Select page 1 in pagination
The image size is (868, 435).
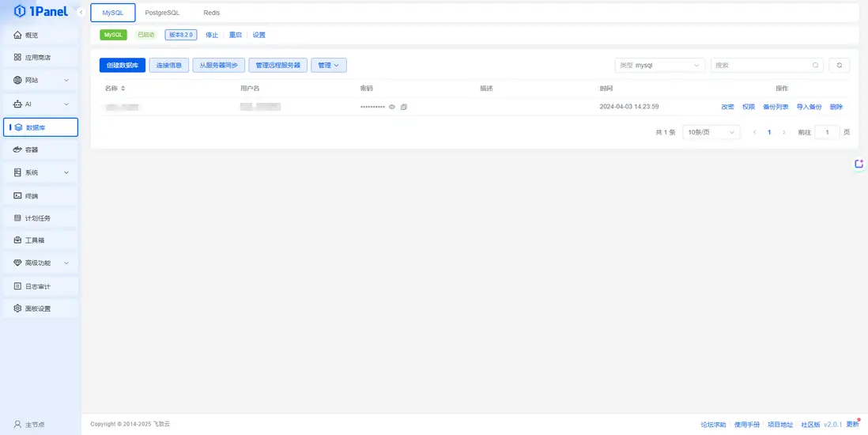[769, 132]
